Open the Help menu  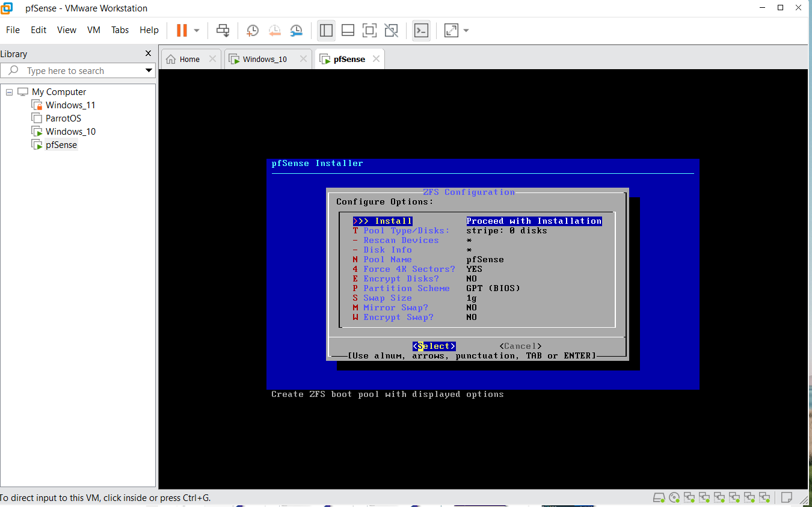(x=149, y=30)
